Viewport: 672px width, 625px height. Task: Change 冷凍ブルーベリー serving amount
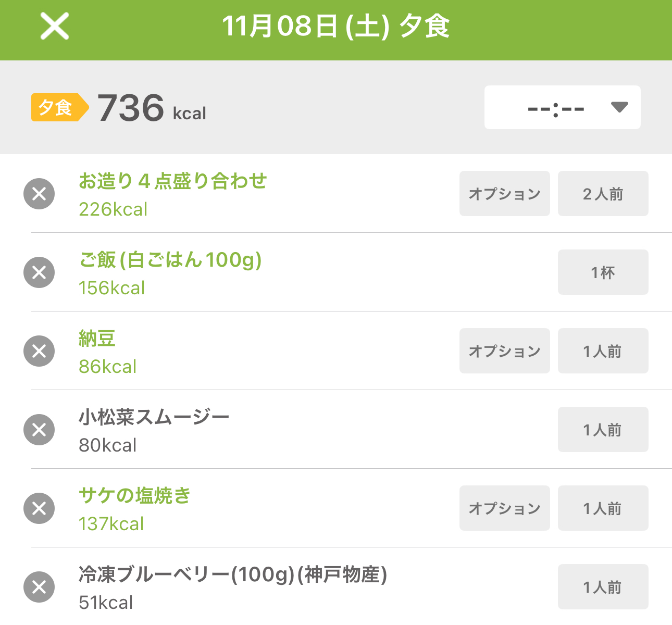[x=603, y=587]
